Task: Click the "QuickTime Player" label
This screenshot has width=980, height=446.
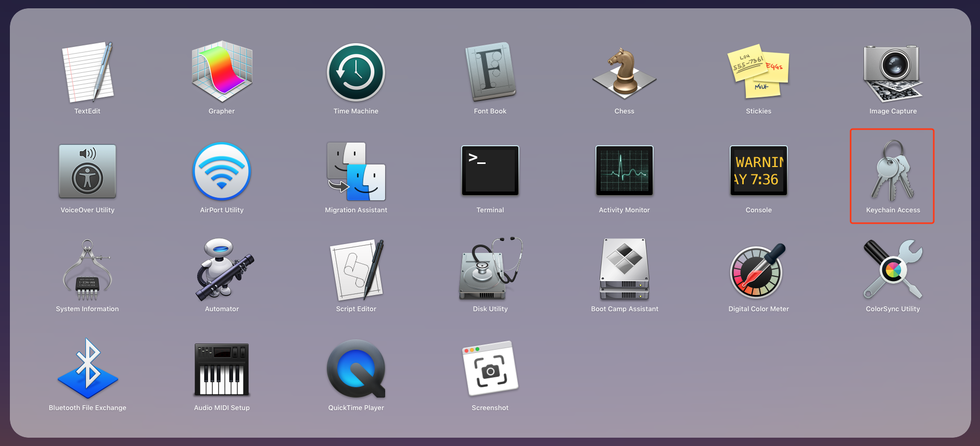Action: coord(356,408)
